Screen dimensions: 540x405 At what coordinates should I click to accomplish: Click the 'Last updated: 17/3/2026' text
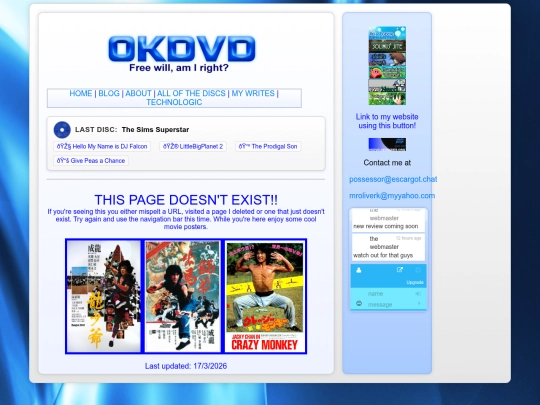pos(186,366)
